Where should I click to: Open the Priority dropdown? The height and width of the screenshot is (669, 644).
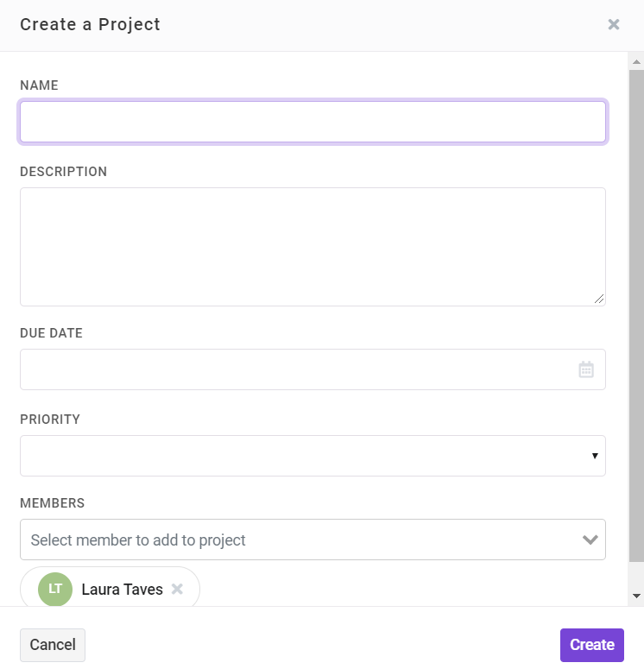(x=313, y=456)
